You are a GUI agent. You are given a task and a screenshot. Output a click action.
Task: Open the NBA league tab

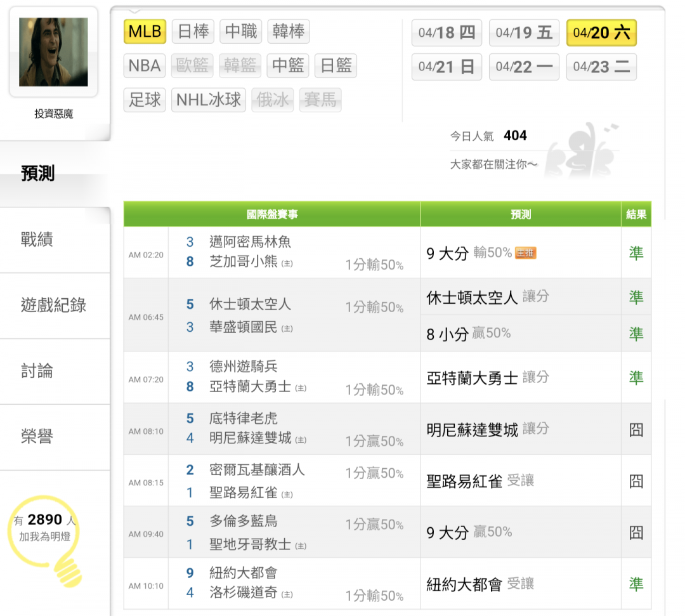145,65
